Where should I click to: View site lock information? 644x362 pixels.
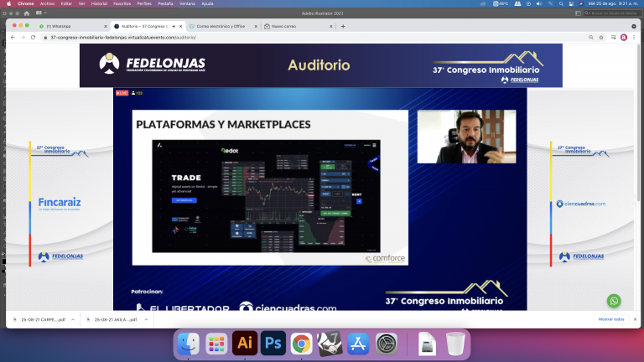(45, 38)
